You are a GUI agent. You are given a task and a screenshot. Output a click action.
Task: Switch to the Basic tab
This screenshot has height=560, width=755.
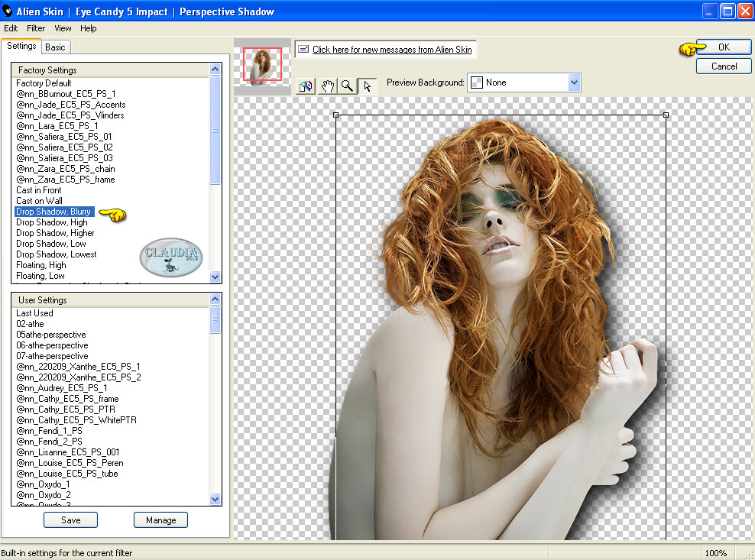[55, 47]
